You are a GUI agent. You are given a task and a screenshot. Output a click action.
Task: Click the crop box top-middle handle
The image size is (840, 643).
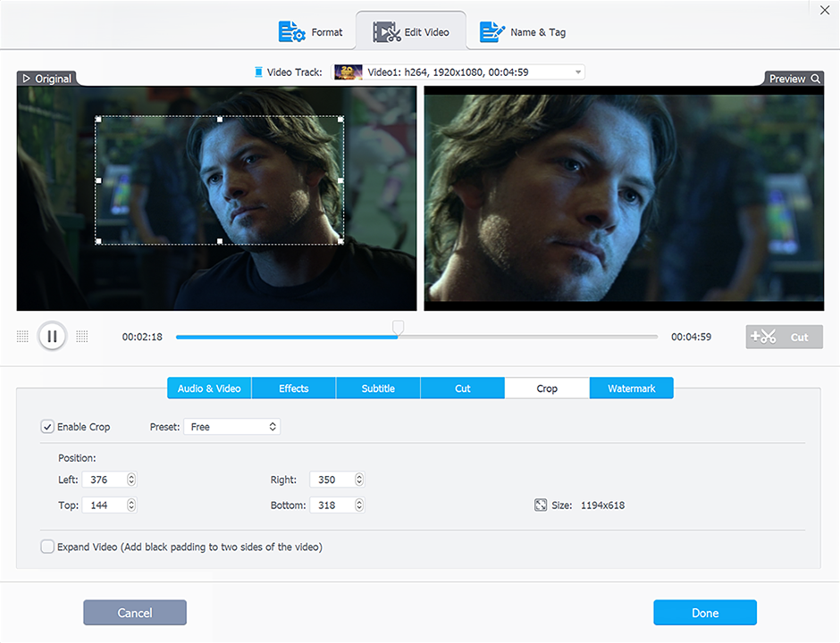tap(220, 120)
